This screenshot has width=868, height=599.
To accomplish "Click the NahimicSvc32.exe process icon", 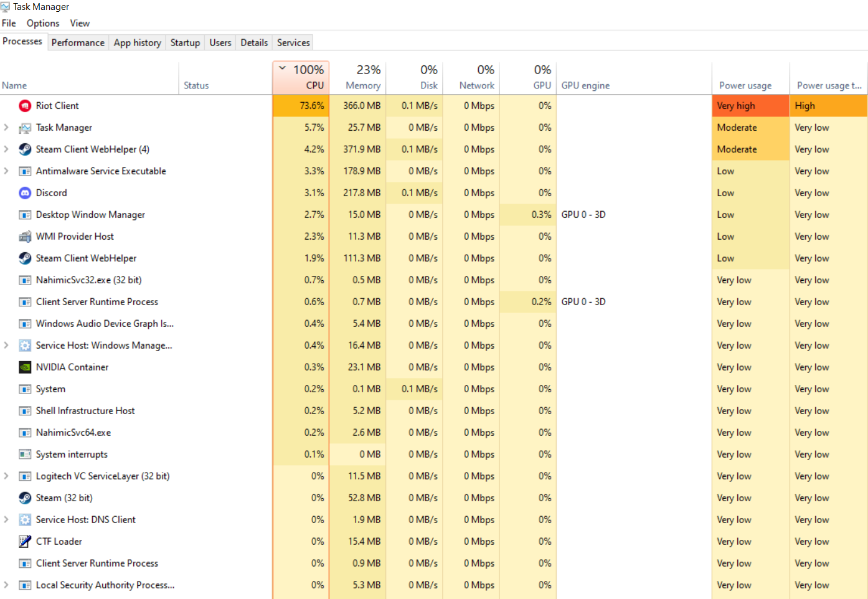I will [25, 280].
